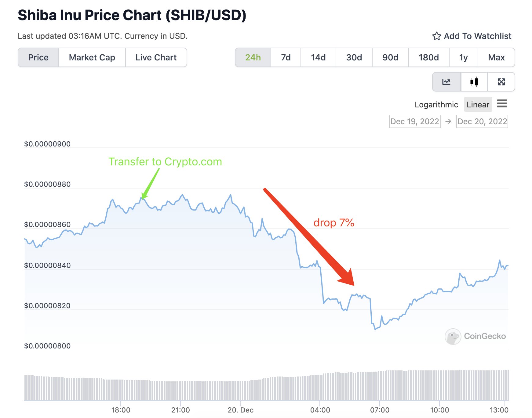Open the Dec 20, 2022 date picker
The height and width of the screenshot is (418, 532).
(x=482, y=121)
